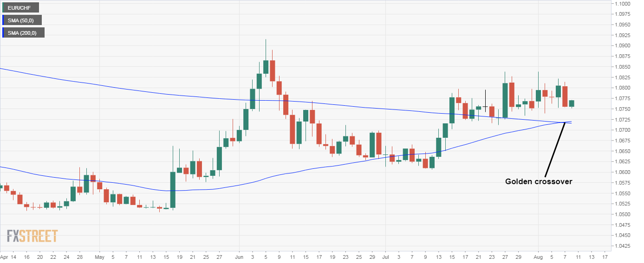
Task: Select the Jun label on the date axis
Action: tap(239, 256)
